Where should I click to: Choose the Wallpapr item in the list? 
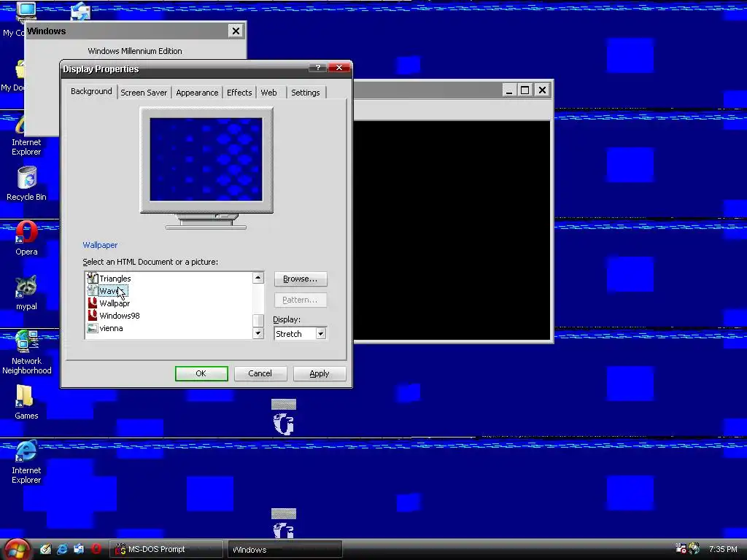tap(109, 303)
